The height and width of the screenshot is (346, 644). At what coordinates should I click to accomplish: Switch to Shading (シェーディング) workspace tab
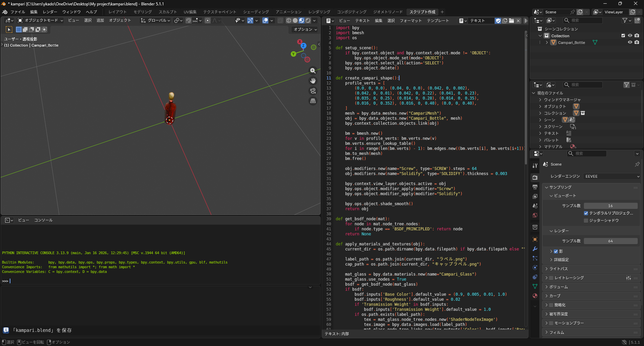[256, 12]
